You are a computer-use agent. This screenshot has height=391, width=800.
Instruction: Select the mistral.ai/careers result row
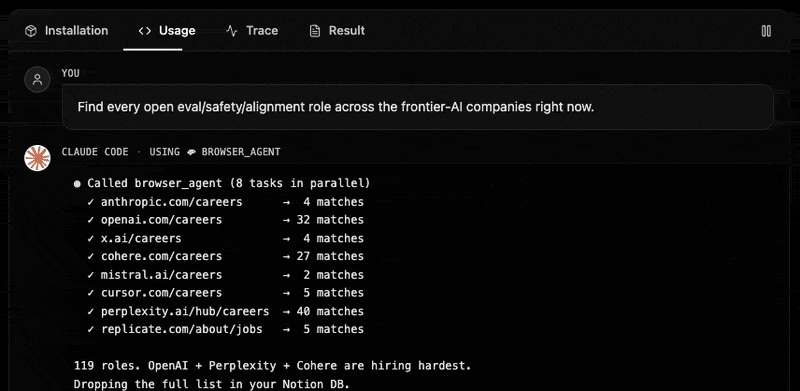(226, 275)
